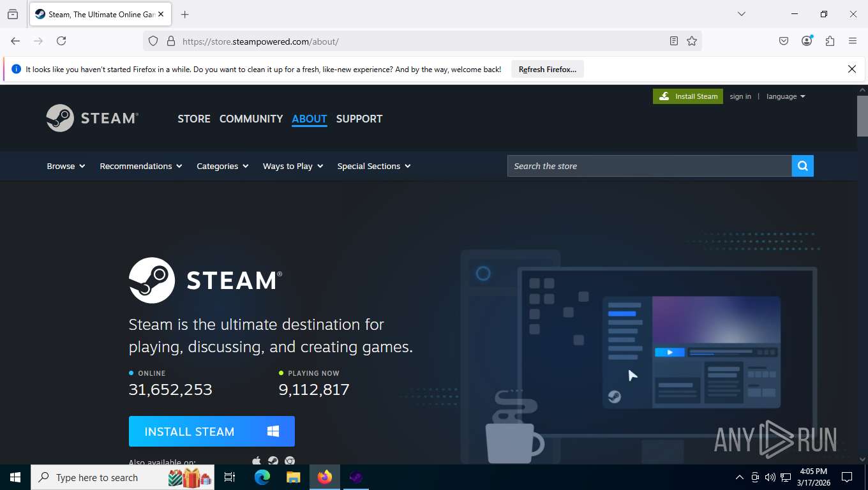The image size is (868, 490).
Task: Click green Install Steam header button
Action: click(688, 96)
